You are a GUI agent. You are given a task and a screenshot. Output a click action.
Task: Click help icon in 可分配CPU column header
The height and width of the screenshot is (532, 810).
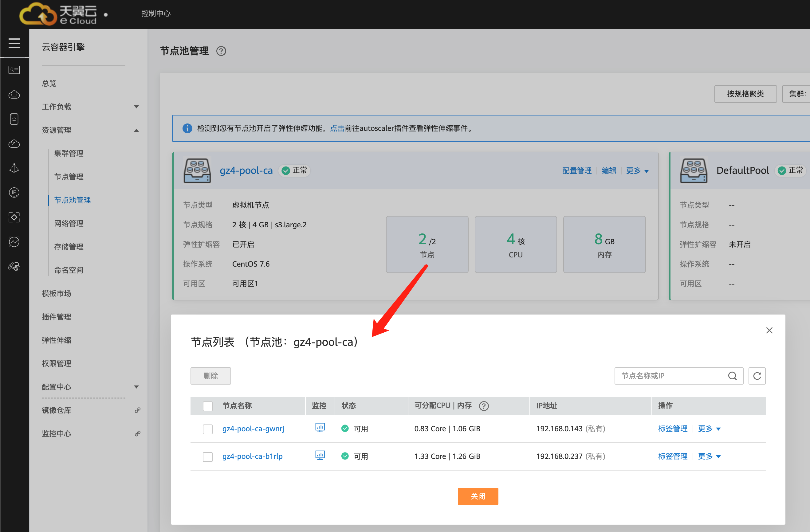coord(483,405)
